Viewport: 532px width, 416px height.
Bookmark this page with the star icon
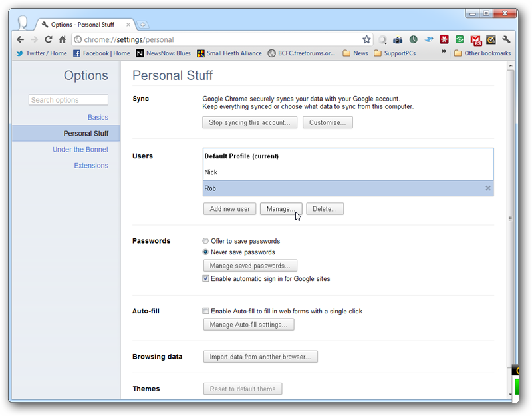coord(366,39)
